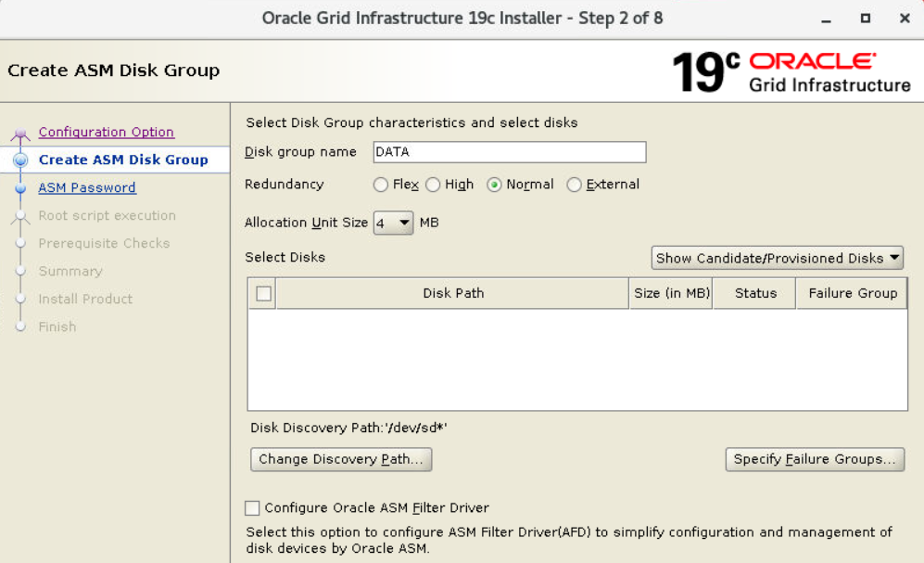Screen dimensions: 924x563
Task: Select Flex redundancy option
Action: point(381,185)
